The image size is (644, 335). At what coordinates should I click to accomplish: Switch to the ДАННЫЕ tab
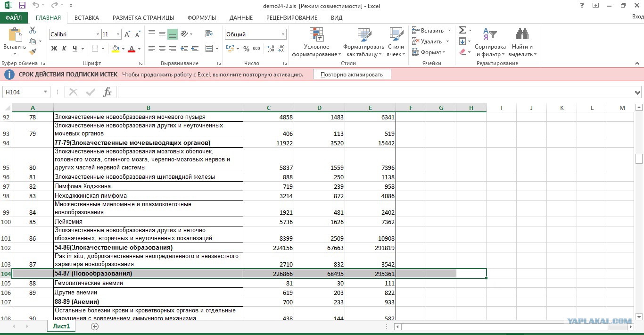click(241, 18)
